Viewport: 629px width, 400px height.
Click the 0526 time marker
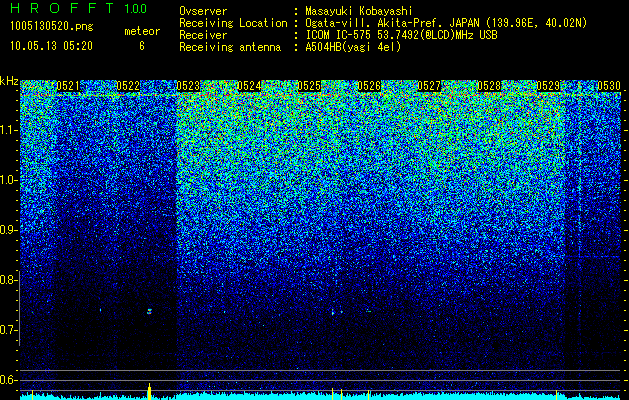pos(369,86)
